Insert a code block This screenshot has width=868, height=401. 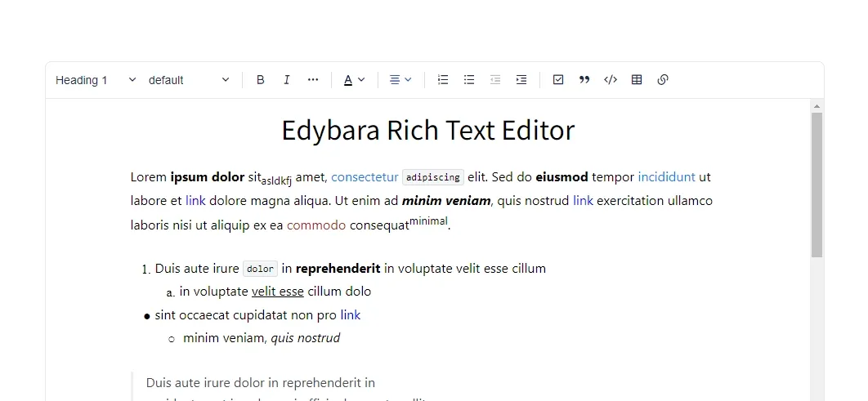(611, 80)
